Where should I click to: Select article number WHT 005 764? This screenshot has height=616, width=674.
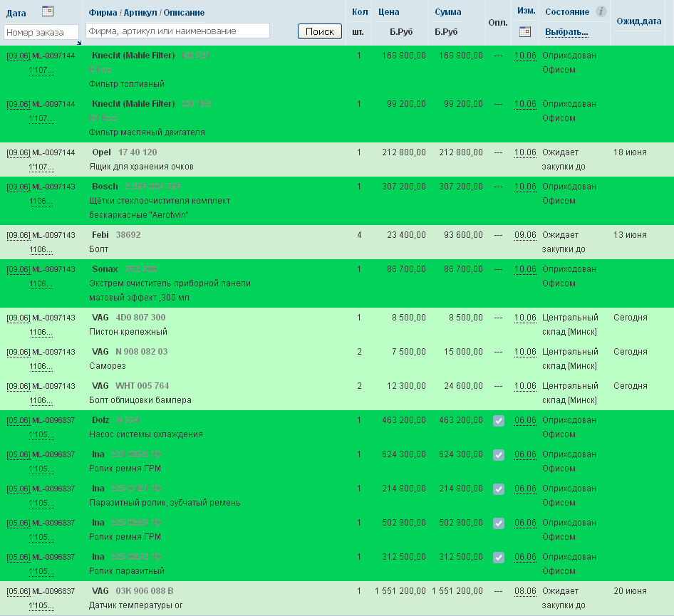(x=142, y=386)
